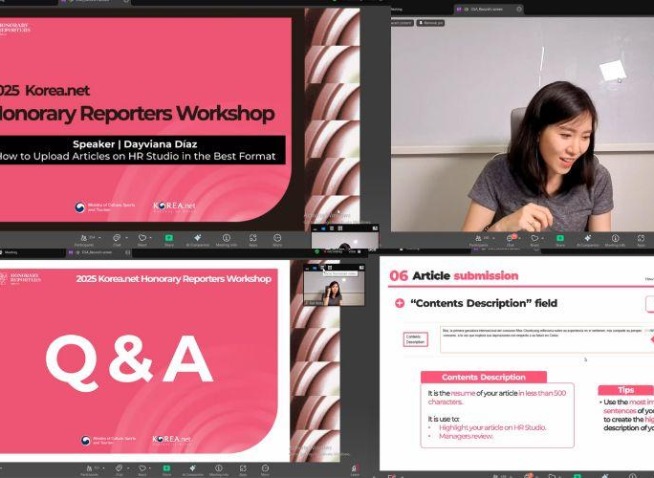The image size is (654, 478).
Task: Click "Speaker | Dayviana Díaz" text
Action: point(135,144)
